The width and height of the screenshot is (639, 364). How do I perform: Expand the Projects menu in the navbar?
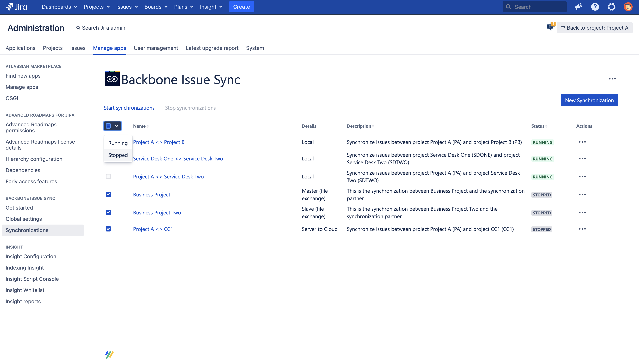[x=97, y=7]
